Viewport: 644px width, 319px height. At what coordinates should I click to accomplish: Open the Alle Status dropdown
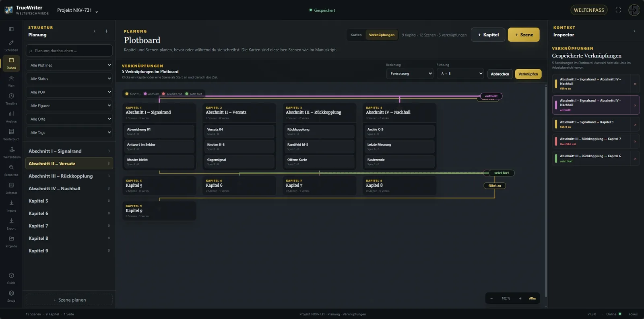coord(69,78)
